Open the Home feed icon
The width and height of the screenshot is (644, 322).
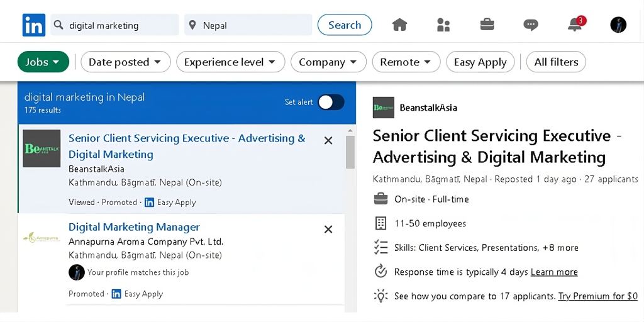(399, 25)
